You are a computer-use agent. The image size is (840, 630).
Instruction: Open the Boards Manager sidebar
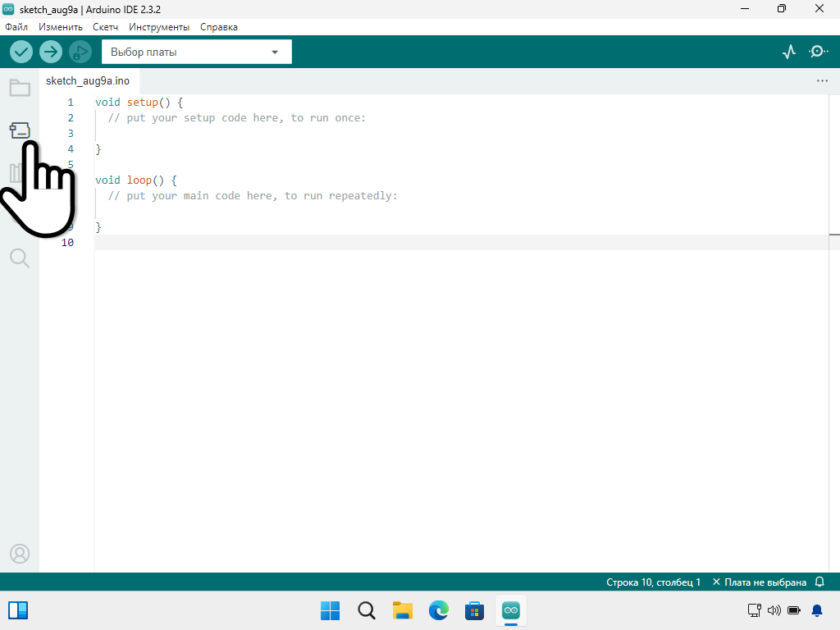point(20,130)
